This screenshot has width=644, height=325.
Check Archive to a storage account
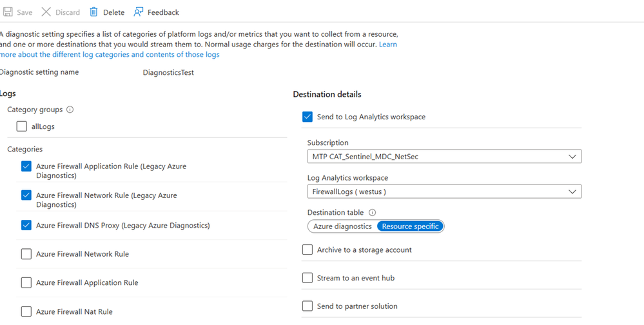pos(307,250)
